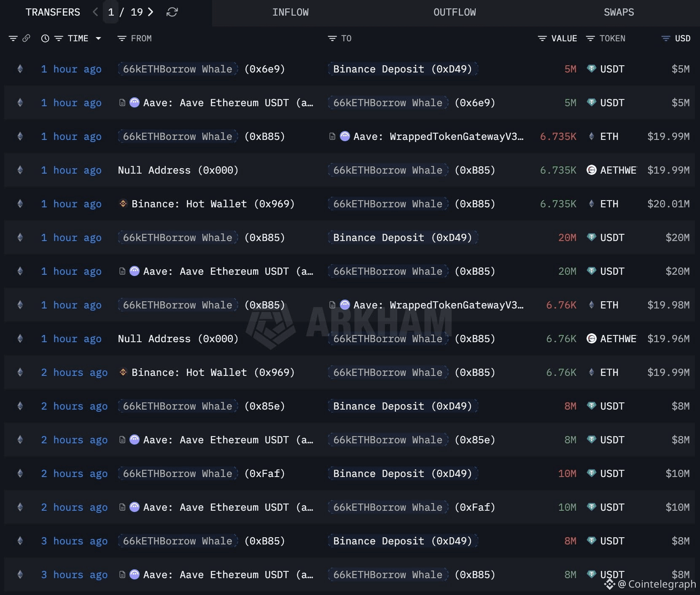Click the filter icon beside TO column
Viewport: 700px width, 595px height.
coord(331,38)
